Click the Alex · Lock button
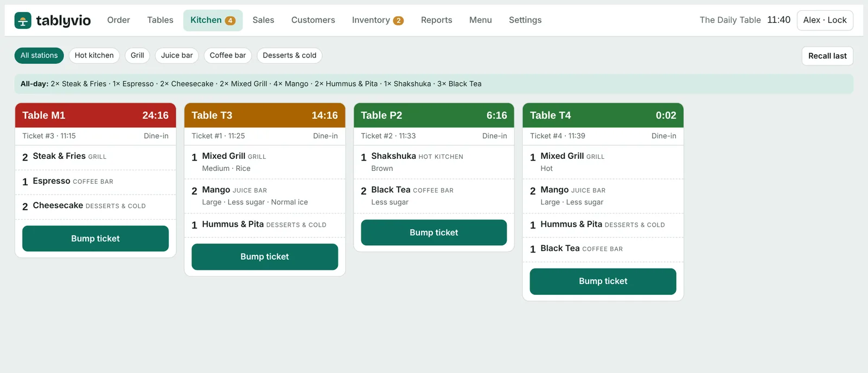 (x=825, y=20)
